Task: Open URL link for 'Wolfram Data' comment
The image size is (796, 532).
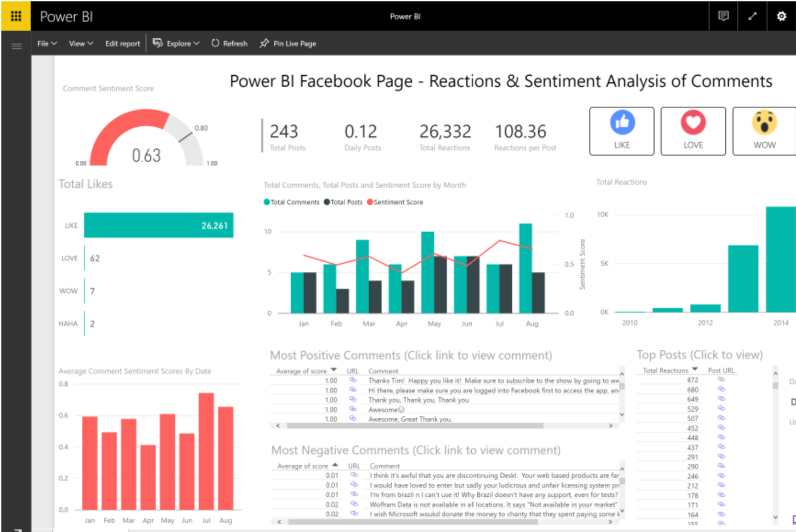Action: point(354,504)
